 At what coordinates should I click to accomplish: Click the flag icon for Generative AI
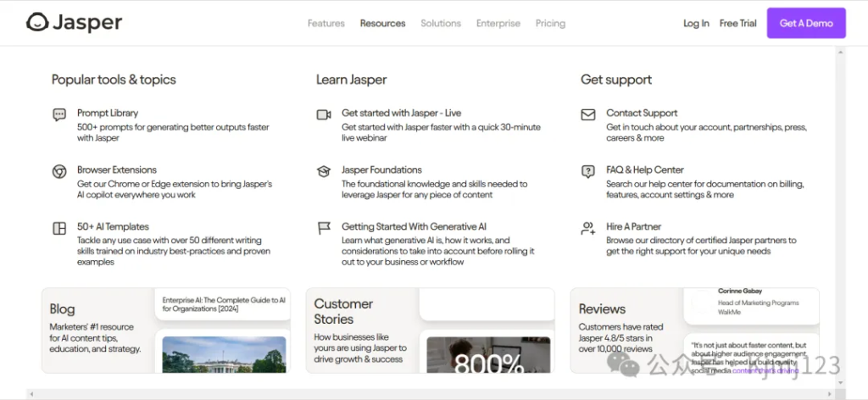coord(324,228)
